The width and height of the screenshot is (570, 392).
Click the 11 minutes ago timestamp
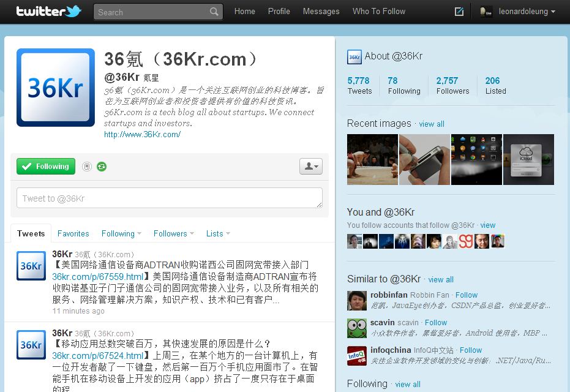point(78,311)
